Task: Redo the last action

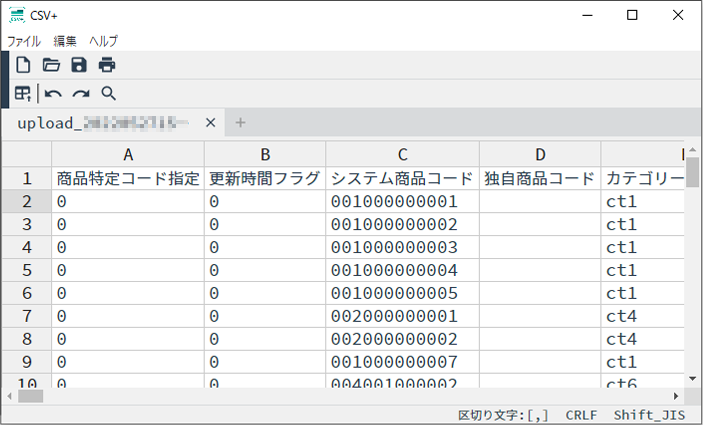Action: 81,94
